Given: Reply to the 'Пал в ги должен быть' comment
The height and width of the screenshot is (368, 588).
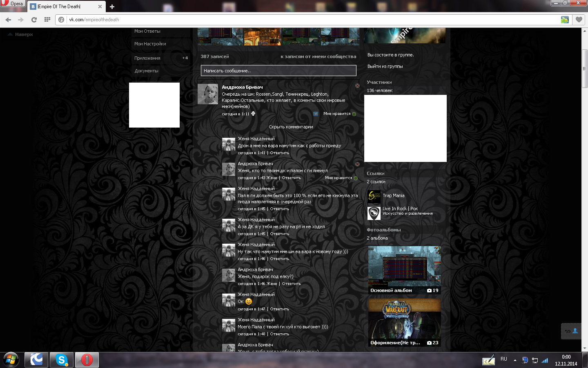Looking at the screenshot, I should click(x=279, y=209).
